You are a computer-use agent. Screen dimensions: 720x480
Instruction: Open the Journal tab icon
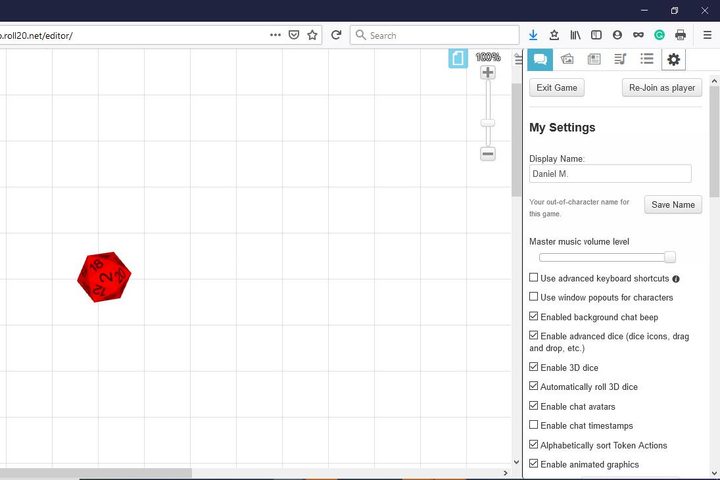tap(594, 59)
